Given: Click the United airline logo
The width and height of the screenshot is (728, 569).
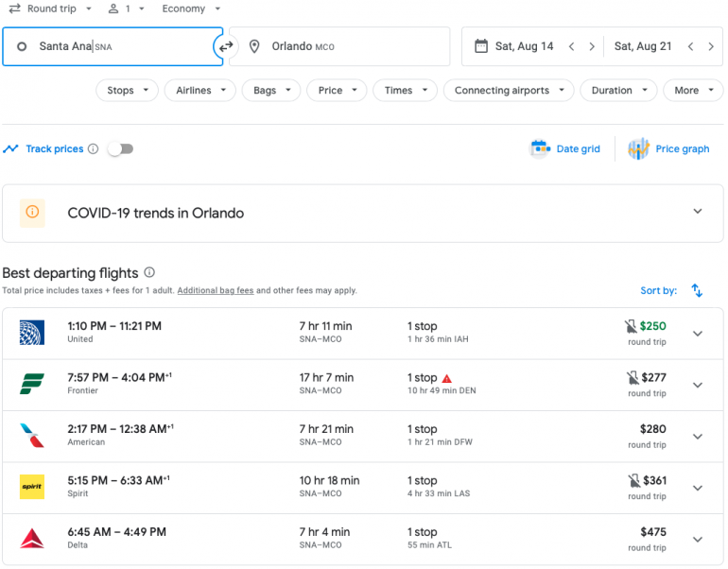Looking at the screenshot, I should [x=32, y=333].
